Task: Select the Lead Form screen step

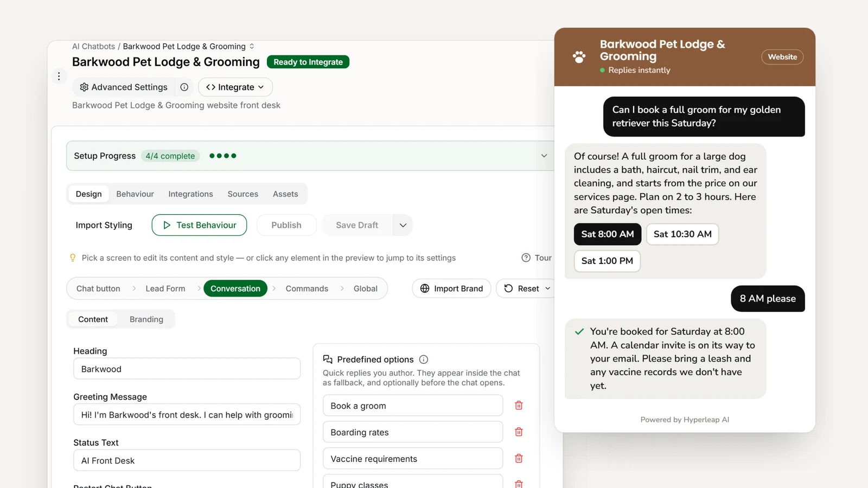Action: (x=165, y=288)
